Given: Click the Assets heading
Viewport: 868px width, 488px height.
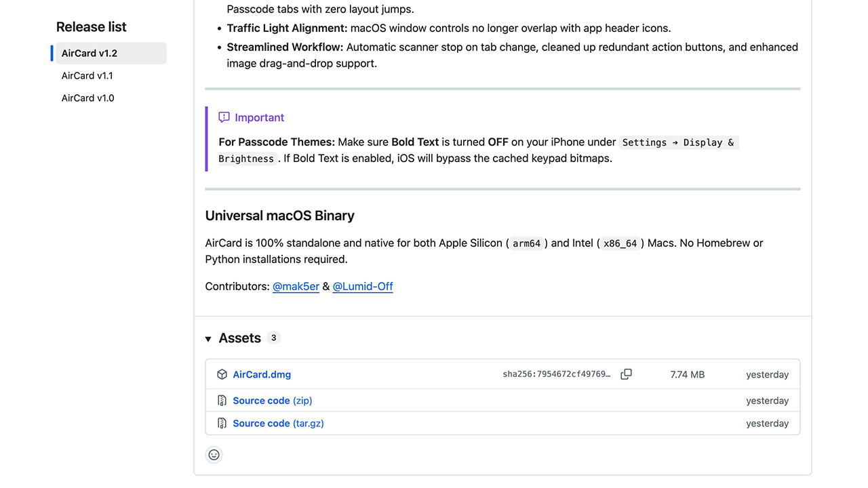Looking at the screenshot, I should pos(239,338).
